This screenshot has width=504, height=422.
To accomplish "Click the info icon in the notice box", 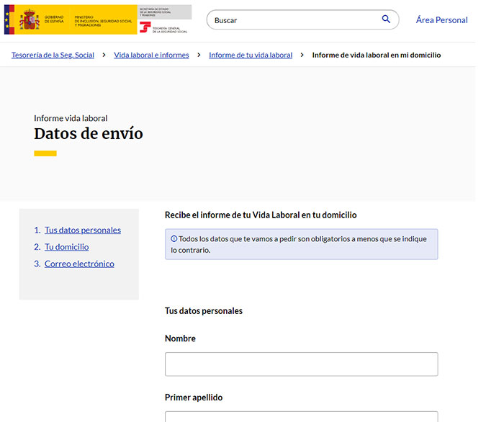I will pyautogui.click(x=174, y=239).
